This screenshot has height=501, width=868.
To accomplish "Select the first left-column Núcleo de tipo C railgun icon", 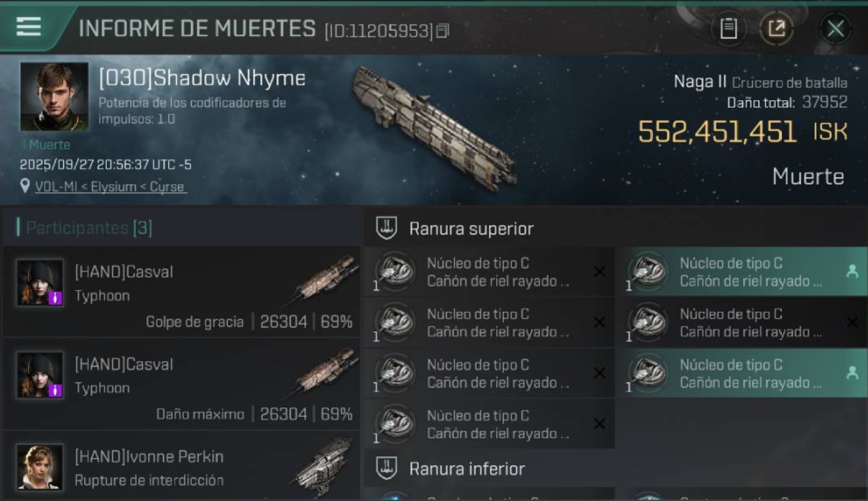I will pos(395,272).
